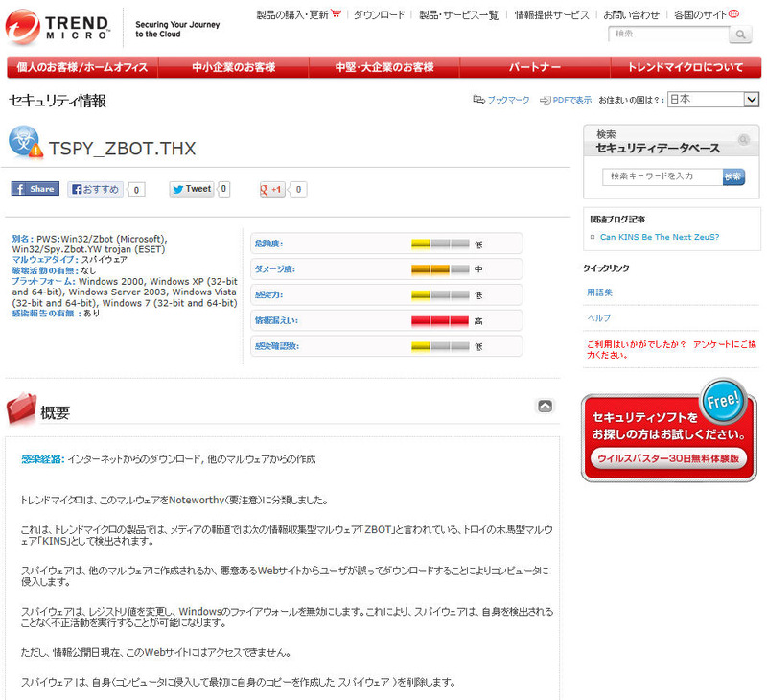Click the 用語集 quick link
The image size is (767, 700).
(x=599, y=292)
